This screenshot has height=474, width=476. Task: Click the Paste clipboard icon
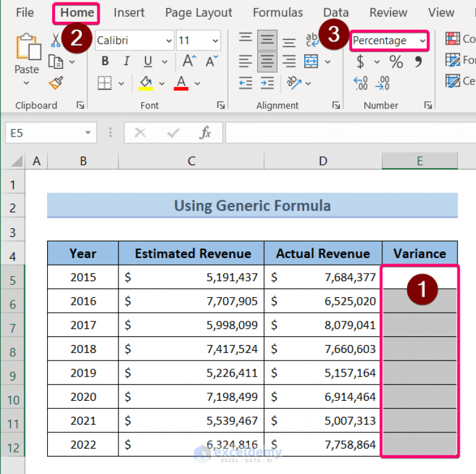[x=29, y=47]
